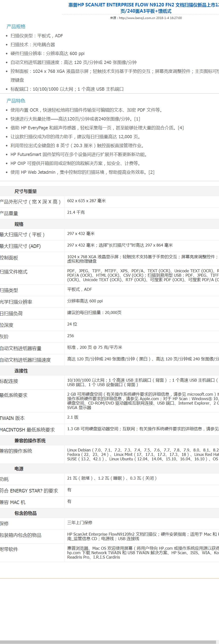Select the bullet about 600 ppi hardware resolution

pos(47,54)
